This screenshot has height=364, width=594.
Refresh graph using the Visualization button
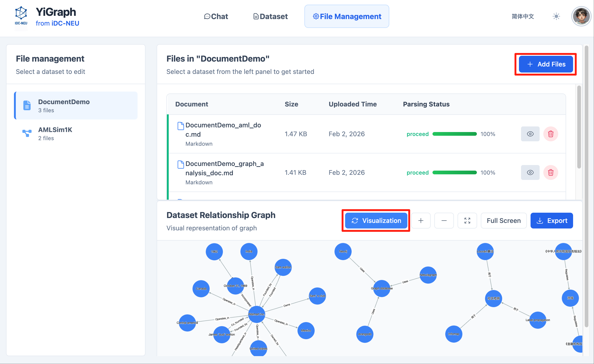point(376,220)
